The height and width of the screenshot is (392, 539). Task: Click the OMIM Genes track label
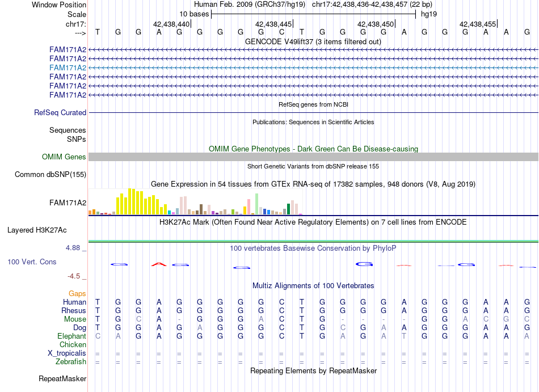tap(64, 157)
